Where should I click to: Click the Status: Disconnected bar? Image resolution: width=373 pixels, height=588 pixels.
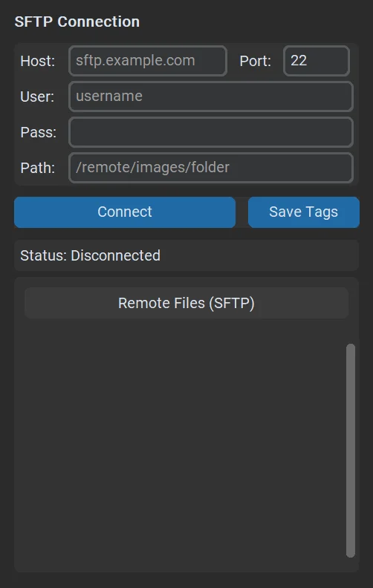coord(186,255)
